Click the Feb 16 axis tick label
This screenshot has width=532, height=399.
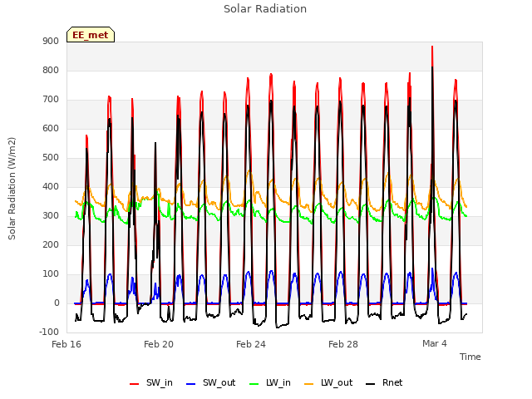click(66, 344)
